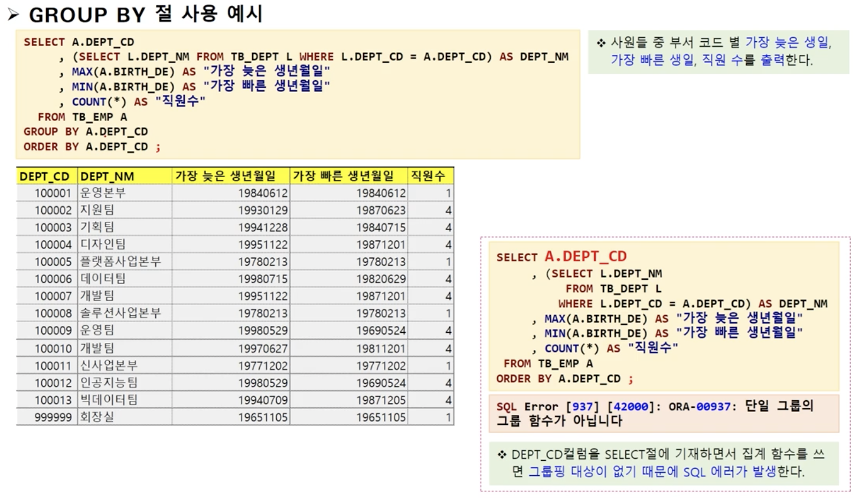This screenshot has width=862, height=504.
Task: Click employee count "1" in 신사업본부 row
Action: pyautogui.click(x=448, y=365)
